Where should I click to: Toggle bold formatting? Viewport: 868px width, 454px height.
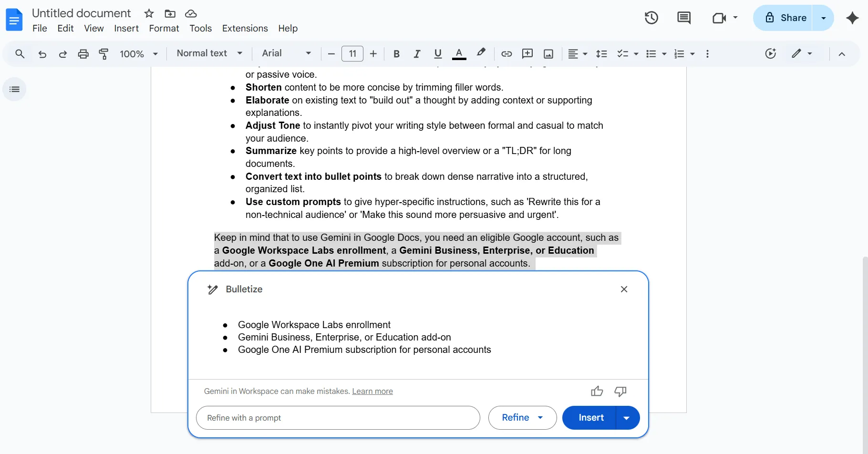396,54
